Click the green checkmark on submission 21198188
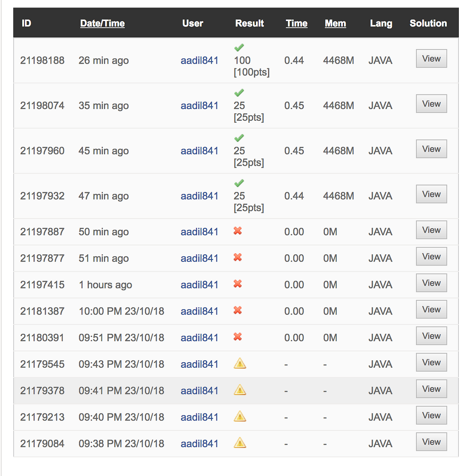Viewport: 469px width, 476px height. (239, 47)
